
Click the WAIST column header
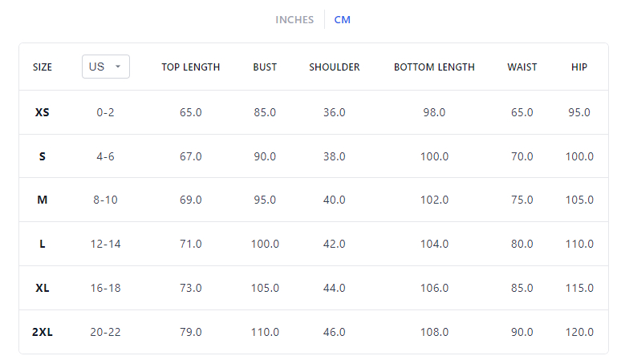pyautogui.click(x=522, y=67)
